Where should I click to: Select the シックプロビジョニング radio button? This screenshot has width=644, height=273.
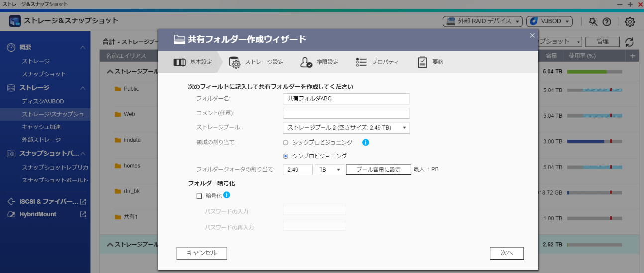click(x=286, y=143)
